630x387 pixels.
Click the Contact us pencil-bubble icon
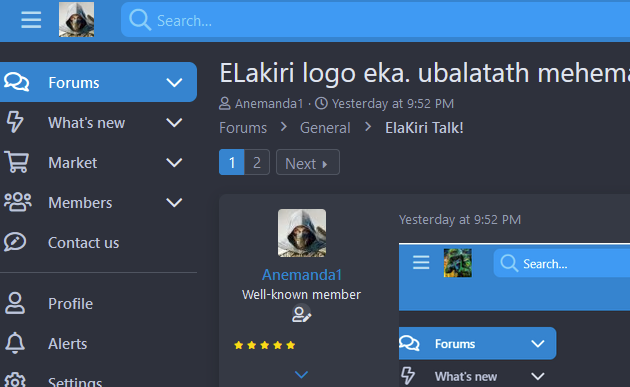coord(15,242)
